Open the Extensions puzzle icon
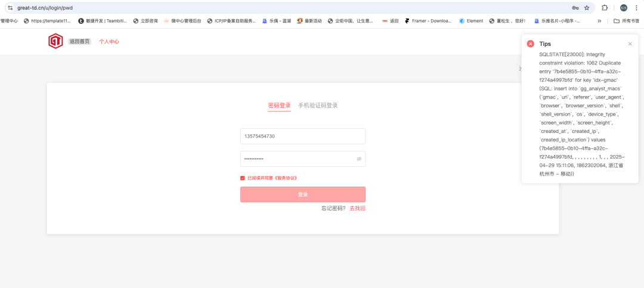The image size is (644, 288). (x=605, y=7)
